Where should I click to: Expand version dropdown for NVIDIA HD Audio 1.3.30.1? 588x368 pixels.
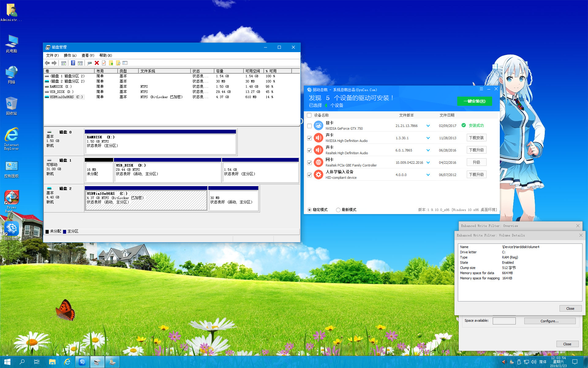click(428, 138)
